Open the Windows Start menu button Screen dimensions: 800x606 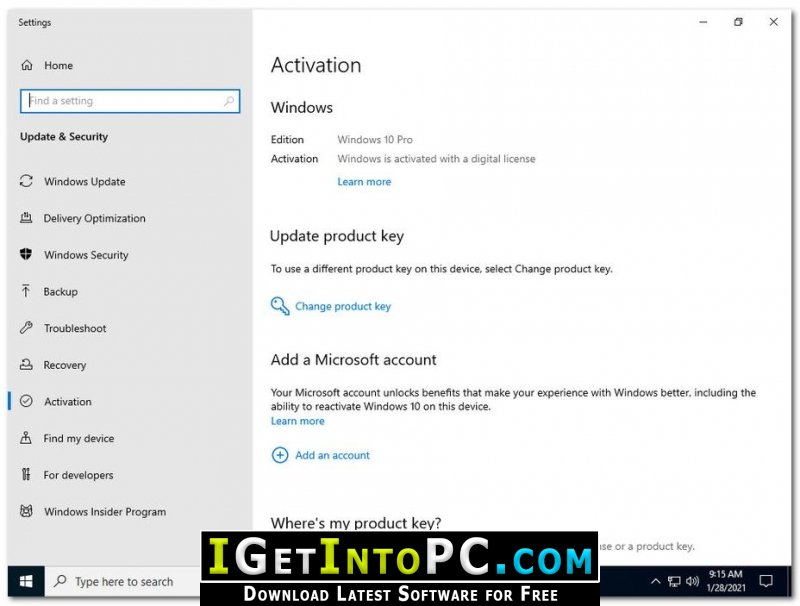26,581
